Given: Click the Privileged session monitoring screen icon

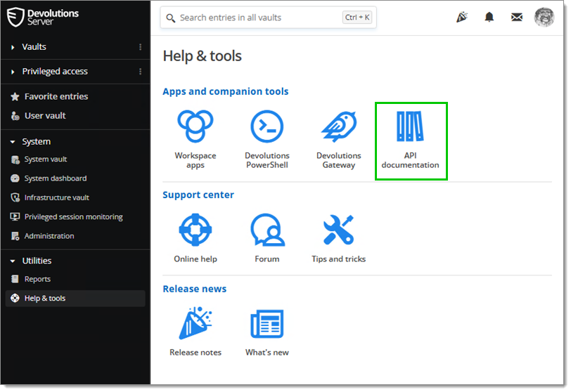Looking at the screenshot, I should coord(15,217).
